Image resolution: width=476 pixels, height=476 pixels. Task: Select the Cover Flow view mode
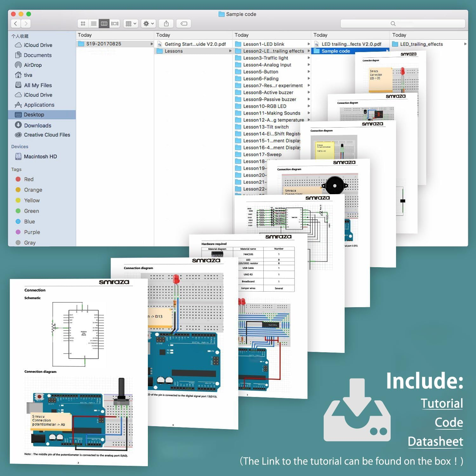pyautogui.click(x=115, y=23)
